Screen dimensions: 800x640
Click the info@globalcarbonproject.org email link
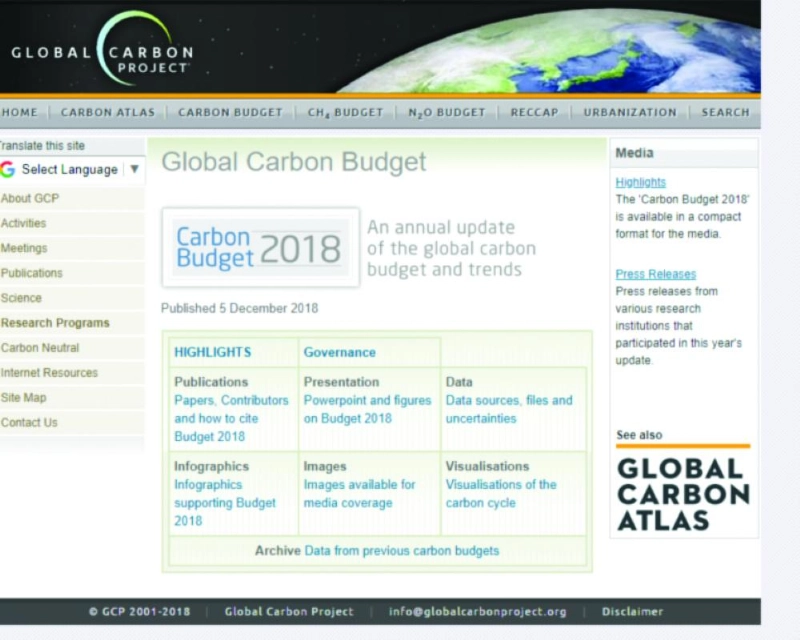478,611
